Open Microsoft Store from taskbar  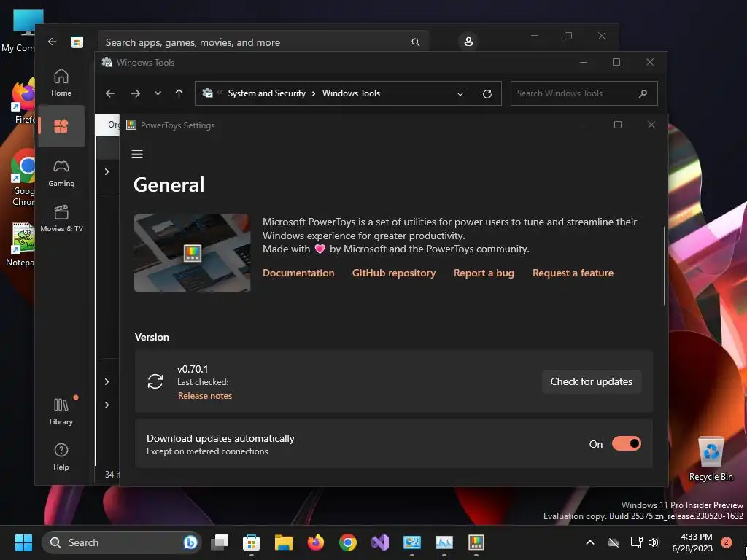pos(251,542)
